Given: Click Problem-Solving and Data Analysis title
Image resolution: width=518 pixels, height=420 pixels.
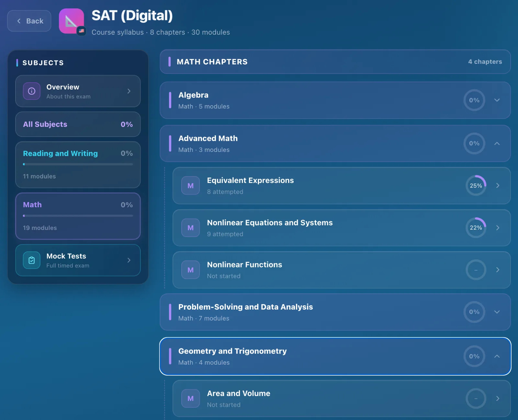Looking at the screenshot, I should (245, 307).
